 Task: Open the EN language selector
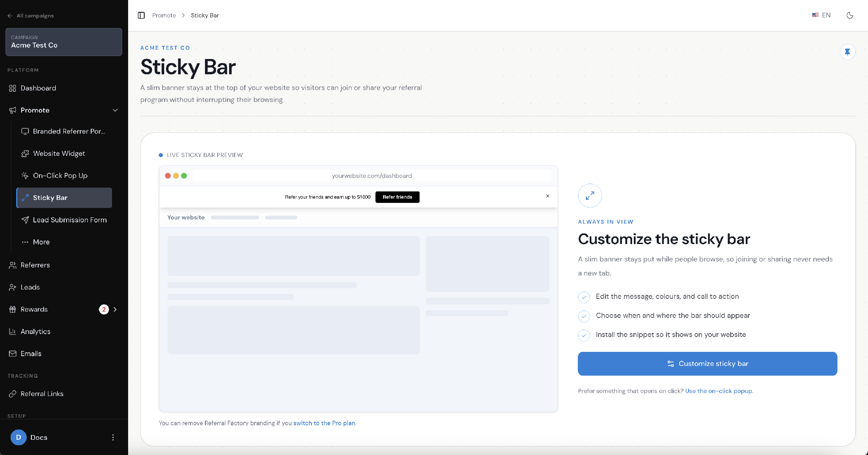(821, 15)
